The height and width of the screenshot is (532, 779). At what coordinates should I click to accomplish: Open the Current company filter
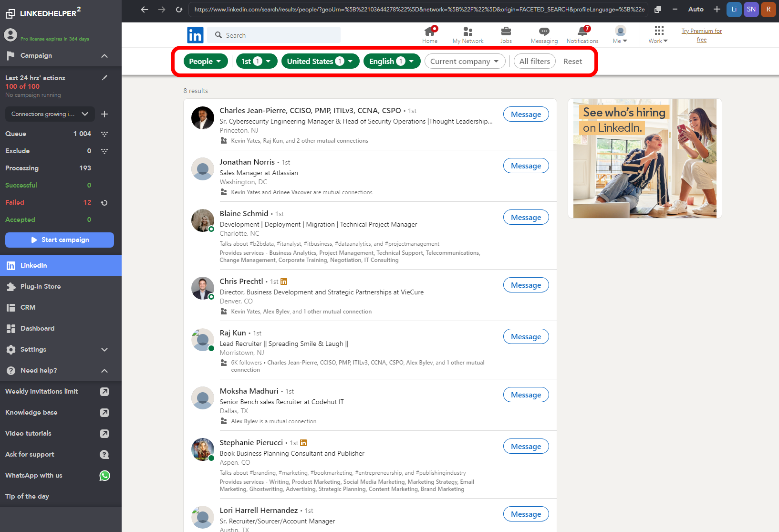[x=465, y=61]
